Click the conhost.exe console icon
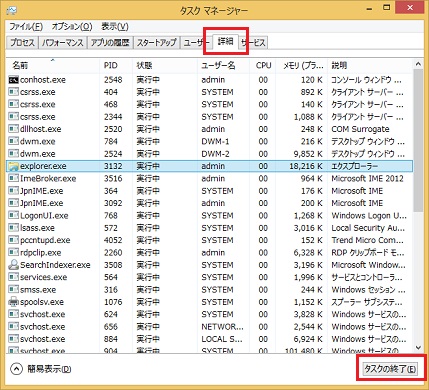Screen dimensions: 429x390 pos(13,80)
